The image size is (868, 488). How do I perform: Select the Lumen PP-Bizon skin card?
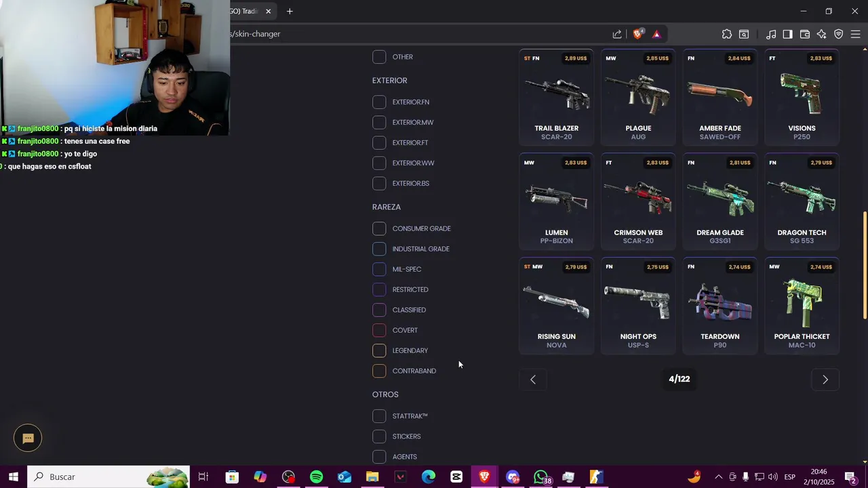click(x=557, y=201)
